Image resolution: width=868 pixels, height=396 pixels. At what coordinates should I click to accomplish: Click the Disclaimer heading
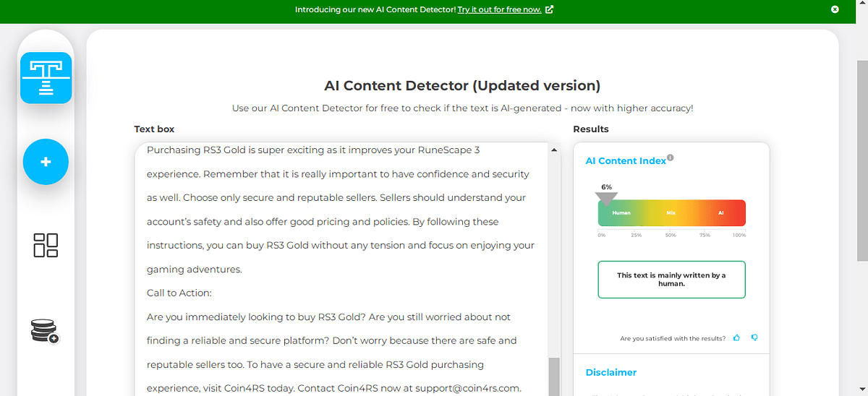611,373
